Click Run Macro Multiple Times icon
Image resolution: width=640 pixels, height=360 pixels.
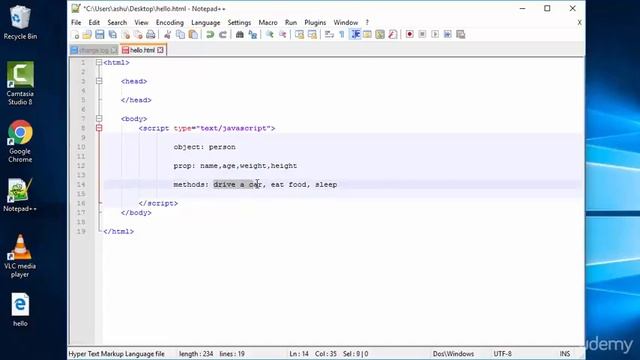448,35
